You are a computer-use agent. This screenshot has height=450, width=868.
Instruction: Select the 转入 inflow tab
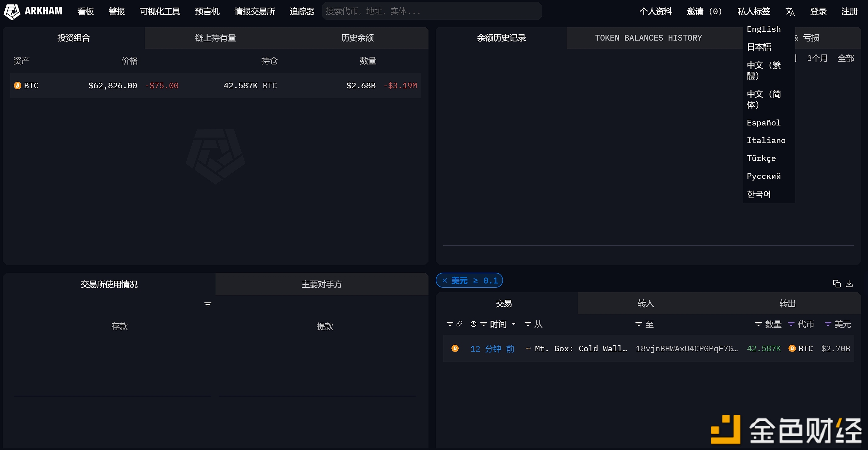646,303
